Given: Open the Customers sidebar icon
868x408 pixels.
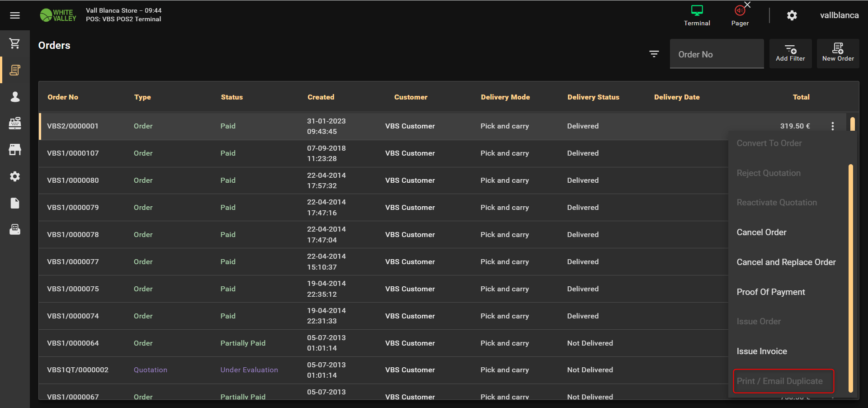Looking at the screenshot, I should 15,97.
